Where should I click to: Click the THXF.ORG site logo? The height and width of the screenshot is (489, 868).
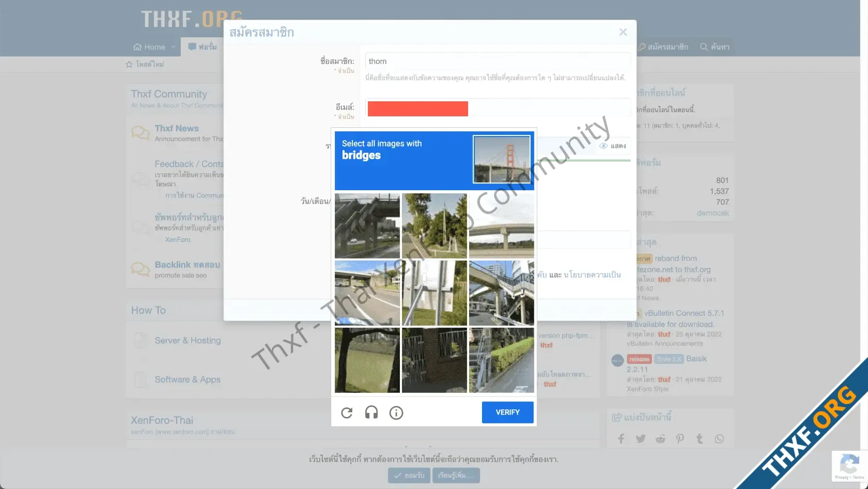(x=192, y=20)
